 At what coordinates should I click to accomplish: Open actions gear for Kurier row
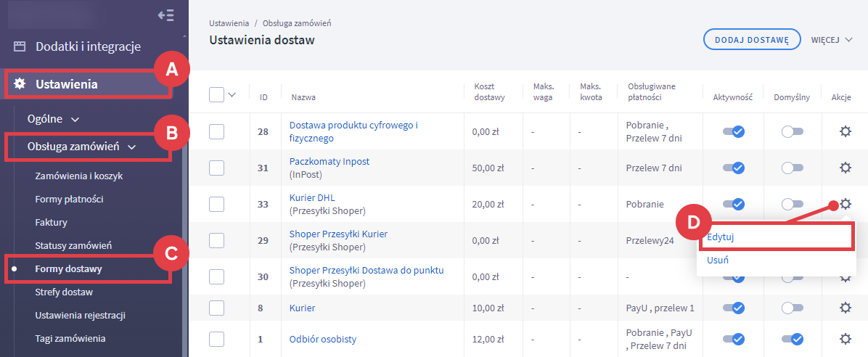pos(845,308)
